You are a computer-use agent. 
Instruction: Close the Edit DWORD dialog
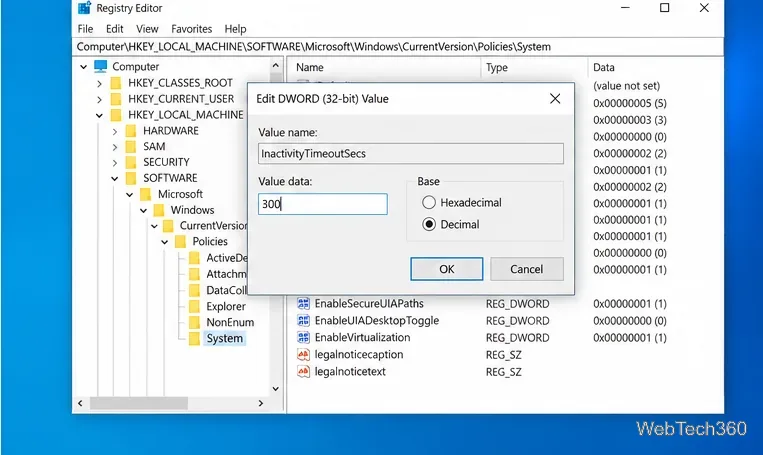(x=555, y=99)
